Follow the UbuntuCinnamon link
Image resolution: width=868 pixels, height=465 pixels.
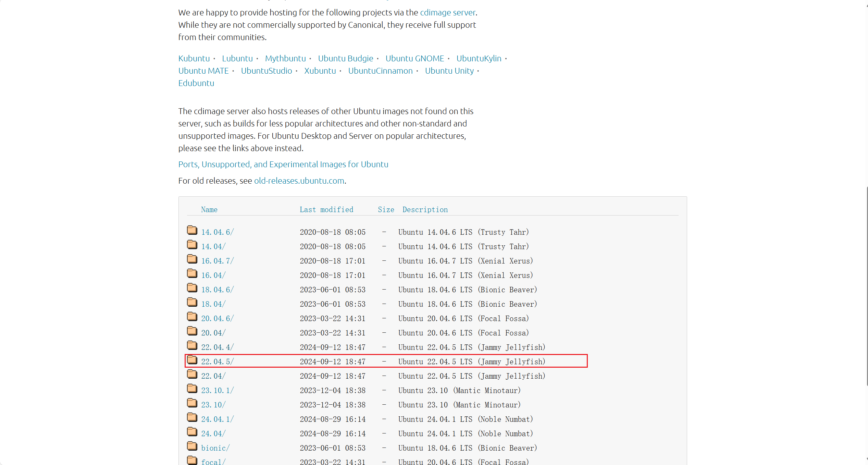(381, 71)
